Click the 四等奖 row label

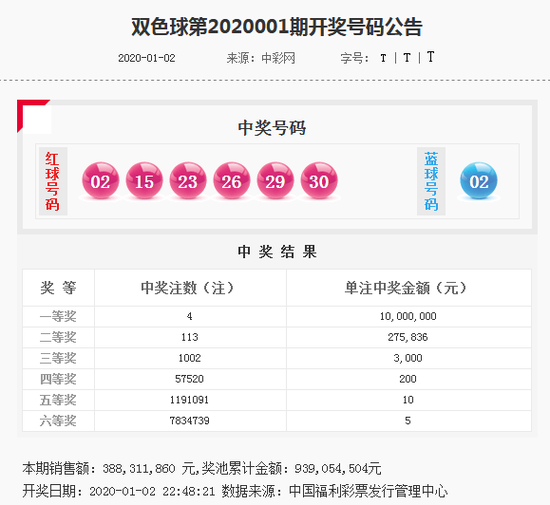58,379
